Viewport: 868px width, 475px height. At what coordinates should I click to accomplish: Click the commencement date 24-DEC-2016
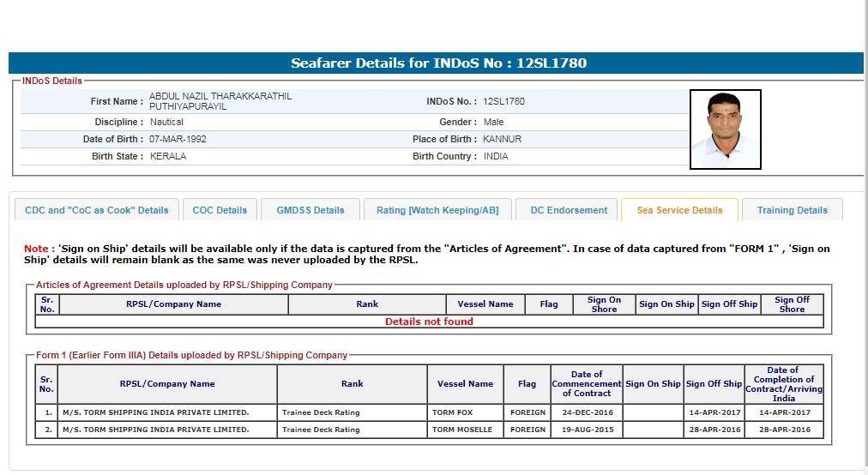tap(587, 412)
